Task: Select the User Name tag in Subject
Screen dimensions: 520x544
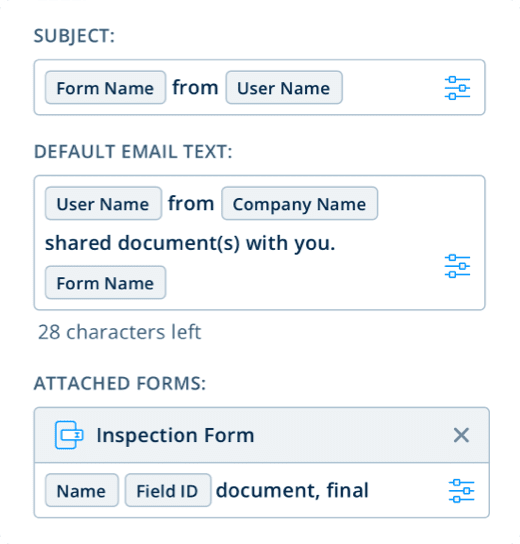Action: pos(284,88)
